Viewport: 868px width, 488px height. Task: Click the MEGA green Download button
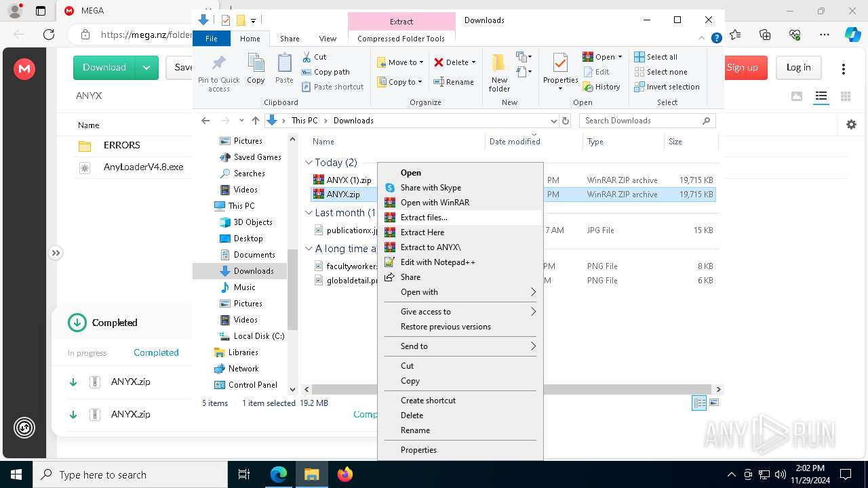pos(104,68)
